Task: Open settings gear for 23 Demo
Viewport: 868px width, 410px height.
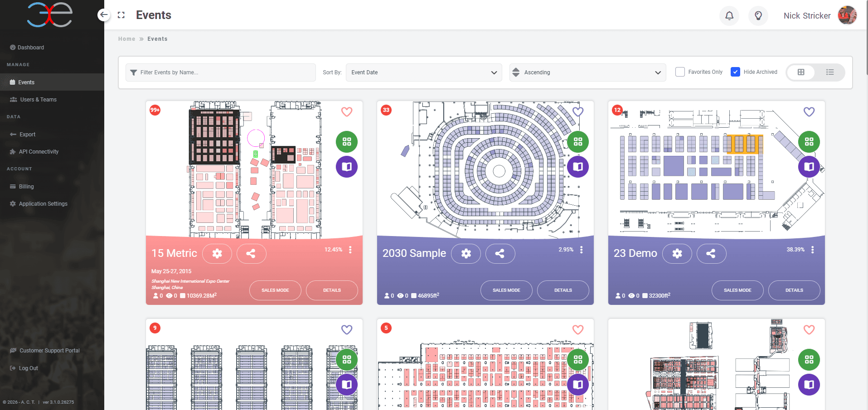Action: tap(677, 254)
